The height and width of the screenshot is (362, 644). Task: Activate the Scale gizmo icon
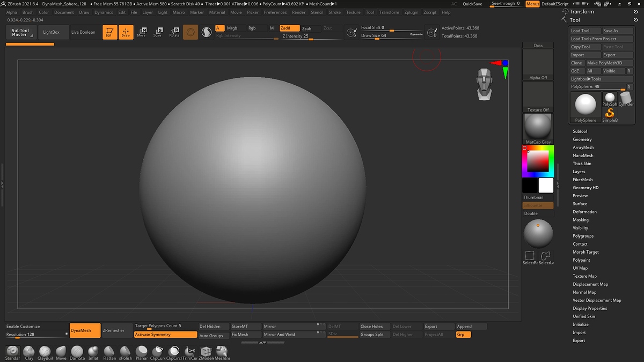coord(158,32)
